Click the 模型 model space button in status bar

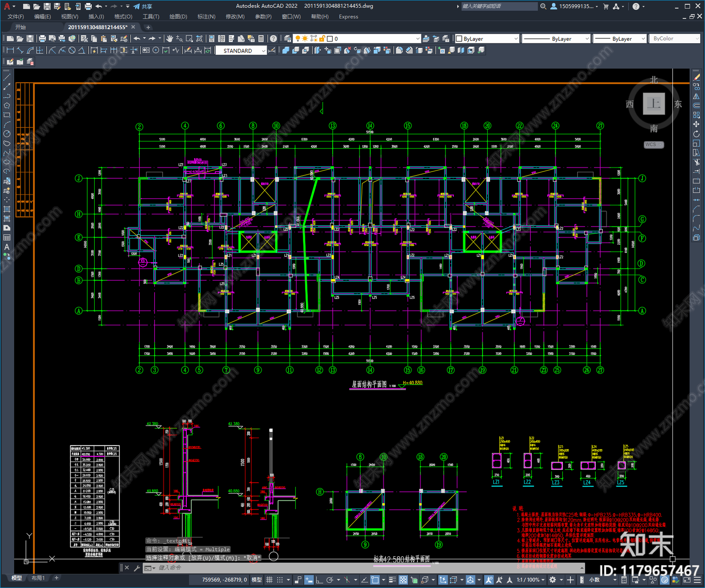[256, 580]
